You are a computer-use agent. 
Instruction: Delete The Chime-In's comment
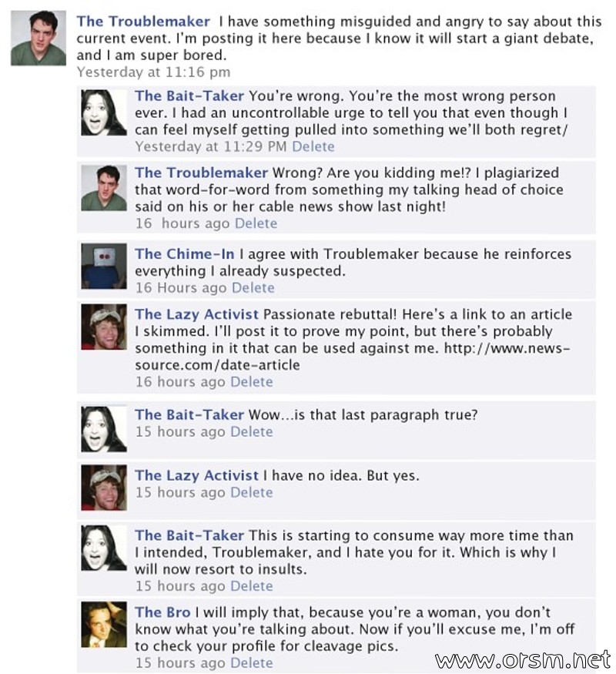(253, 287)
